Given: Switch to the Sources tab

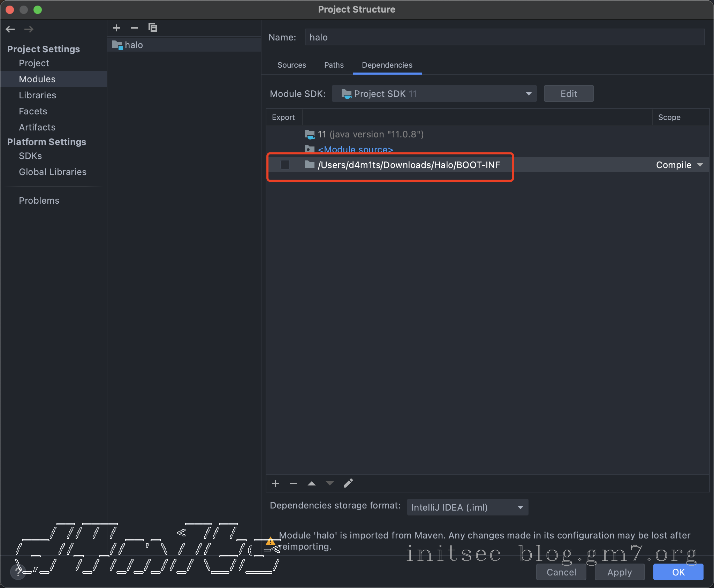Looking at the screenshot, I should tap(291, 65).
